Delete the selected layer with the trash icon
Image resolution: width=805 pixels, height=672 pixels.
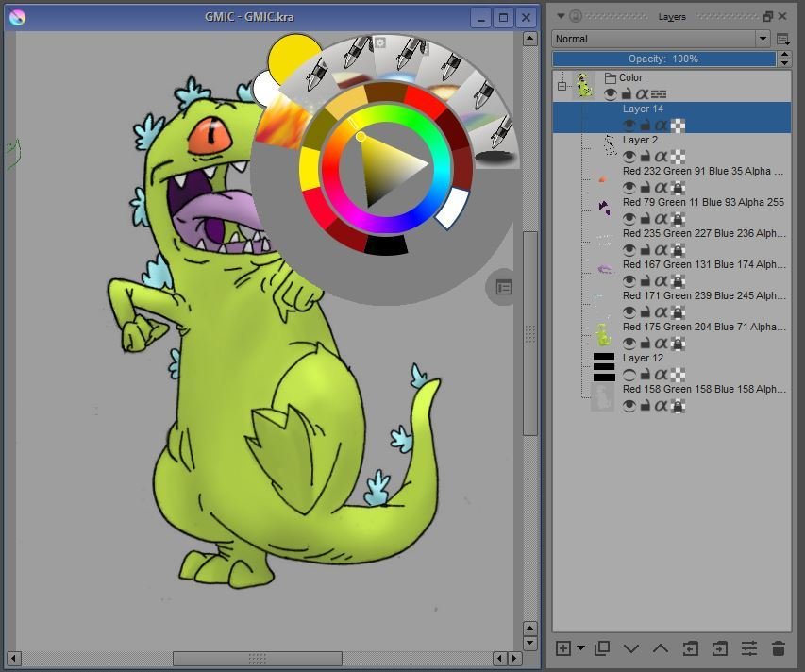point(779,649)
